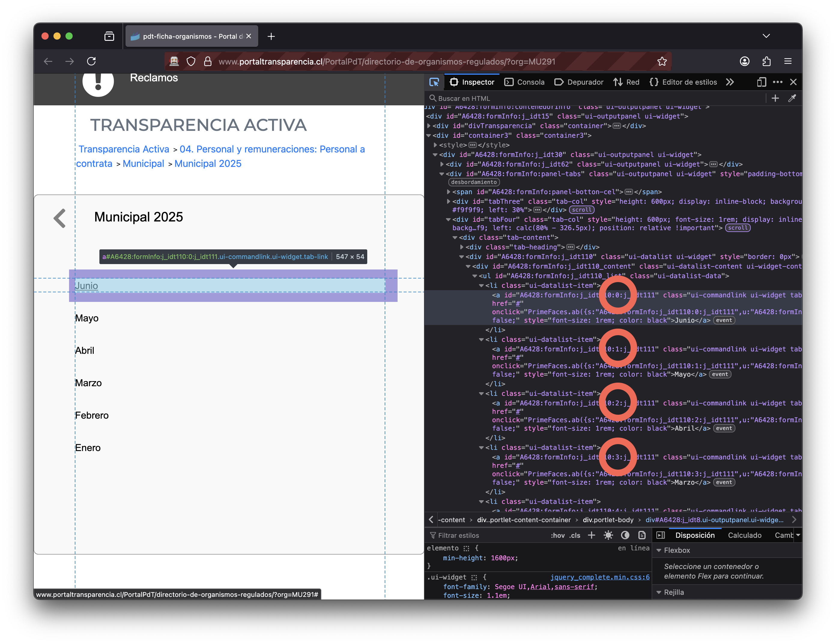
Task: Toggle :hov pseudo-class panel
Action: pyautogui.click(x=558, y=535)
